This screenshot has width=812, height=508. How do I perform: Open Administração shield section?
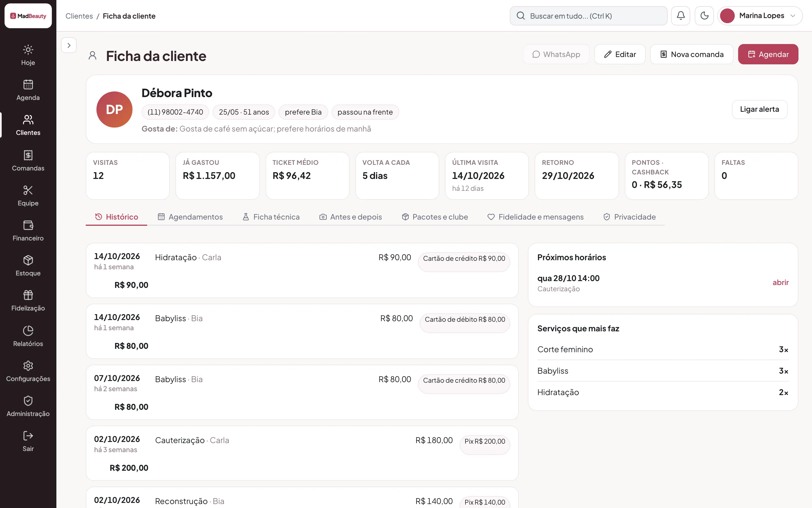28,406
